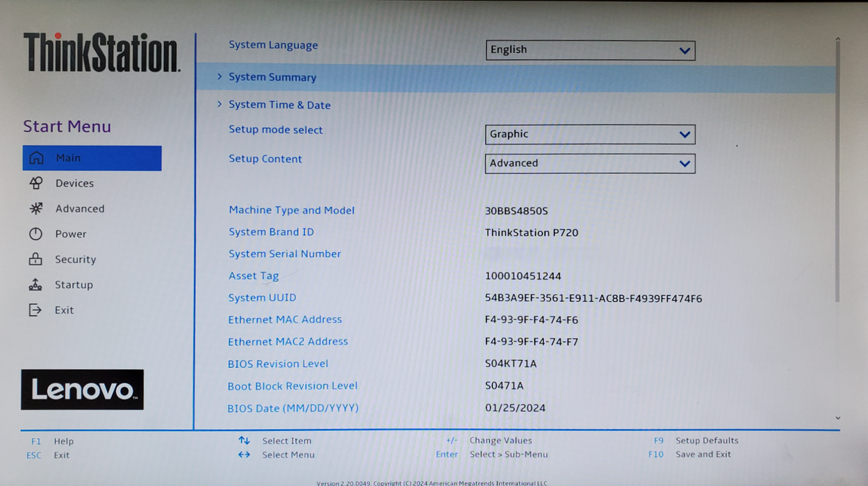Open the Setup Content dropdown

coord(589,163)
